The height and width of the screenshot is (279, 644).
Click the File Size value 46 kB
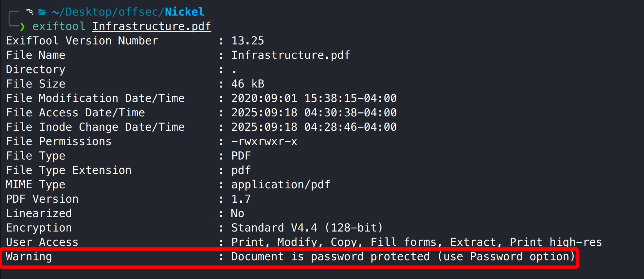click(x=248, y=84)
